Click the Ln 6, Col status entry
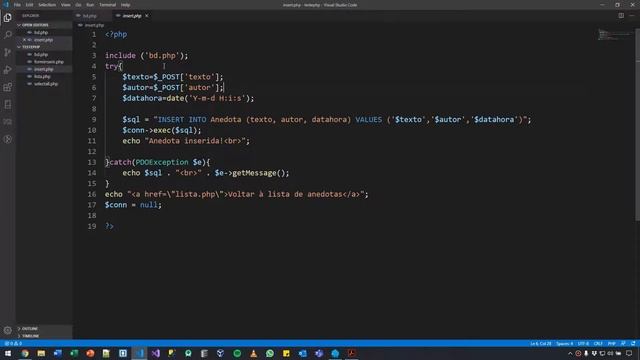Image resolution: width=640 pixels, height=360 pixels. click(x=540, y=344)
